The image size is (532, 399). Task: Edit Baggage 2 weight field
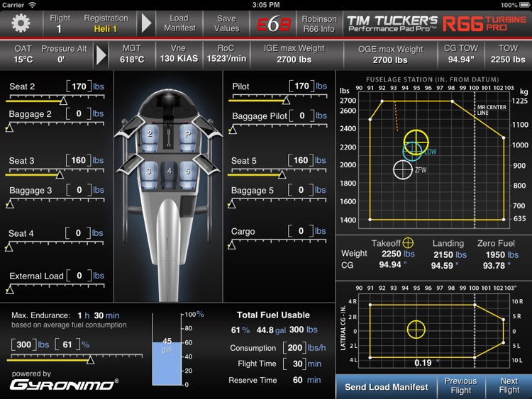[x=79, y=113]
